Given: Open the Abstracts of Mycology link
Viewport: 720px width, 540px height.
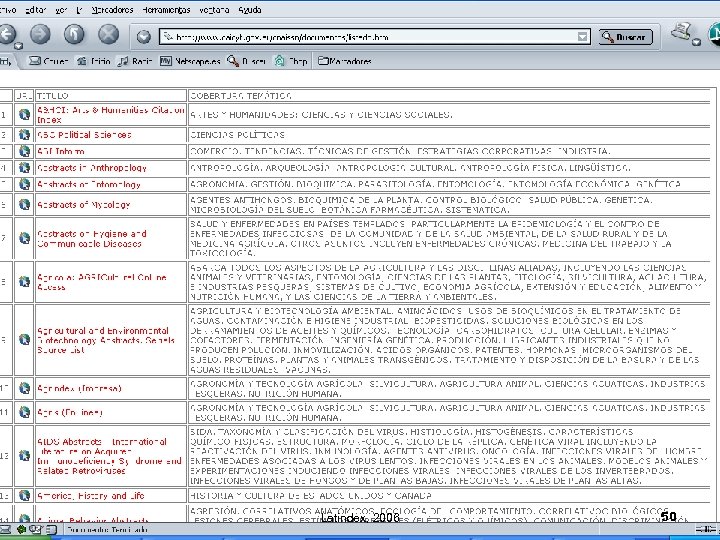Looking at the screenshot, I should click(x=84, y=204).
